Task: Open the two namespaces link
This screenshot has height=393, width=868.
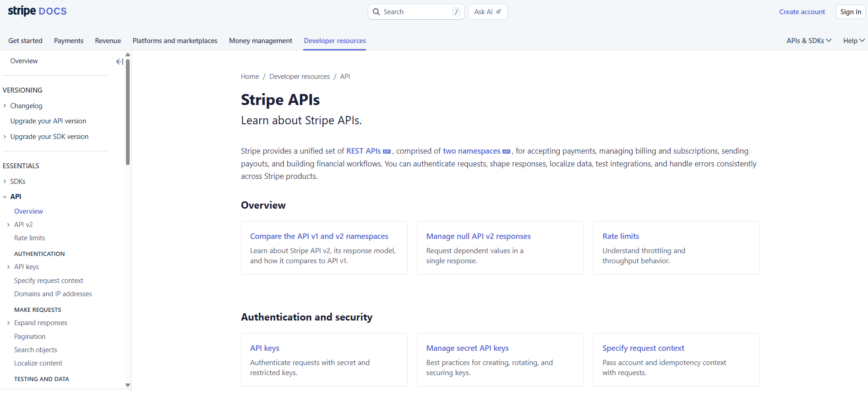Action: click(472, 151)
